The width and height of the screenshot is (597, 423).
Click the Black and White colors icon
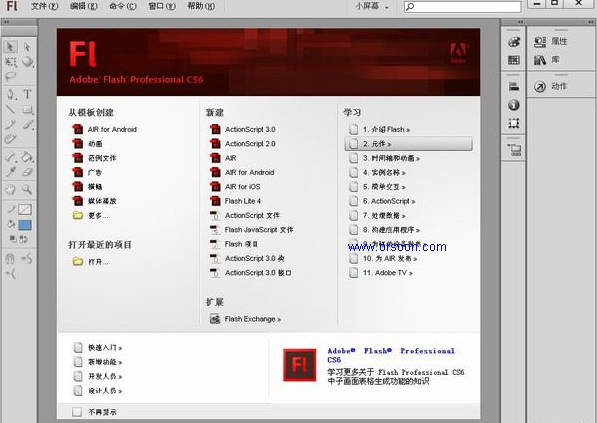(13, 239)
